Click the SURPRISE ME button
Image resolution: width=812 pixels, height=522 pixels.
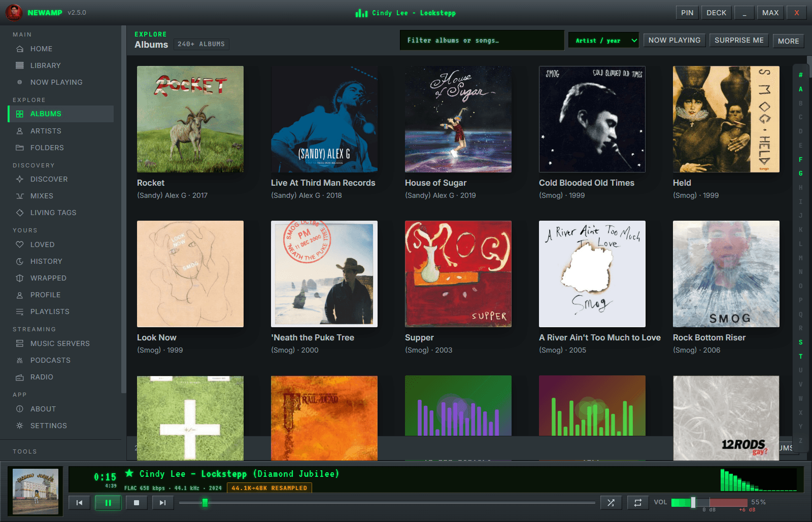739,40
